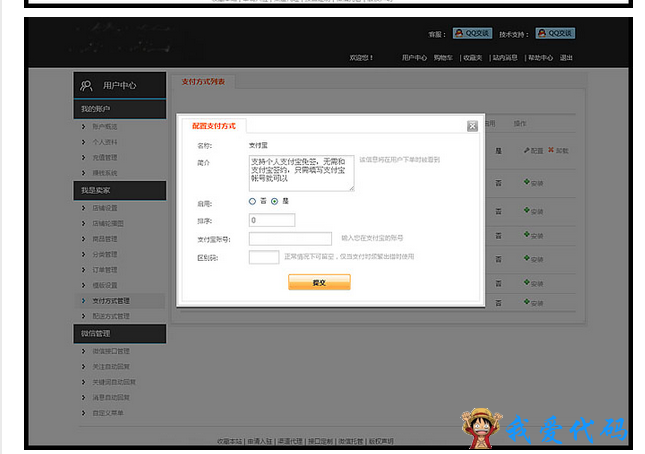Viewport: 645px width, 454px height.
Task: Click the 申请入驻 footer link
Action: pos(260,441)
